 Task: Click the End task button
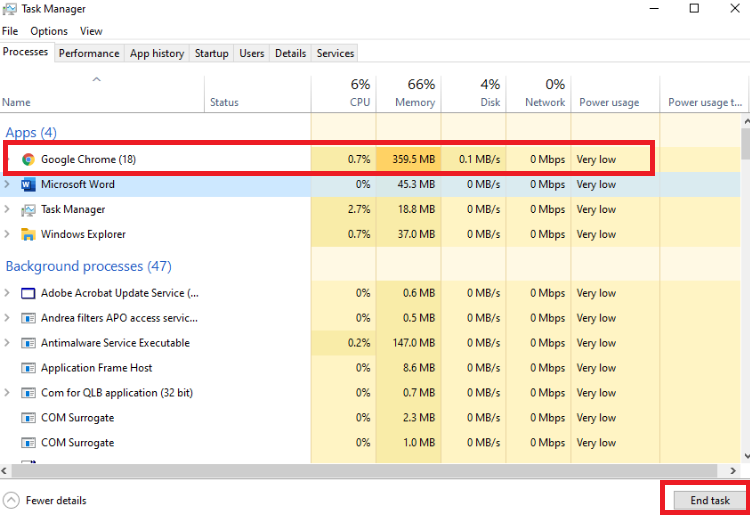(x=710, y=500)
